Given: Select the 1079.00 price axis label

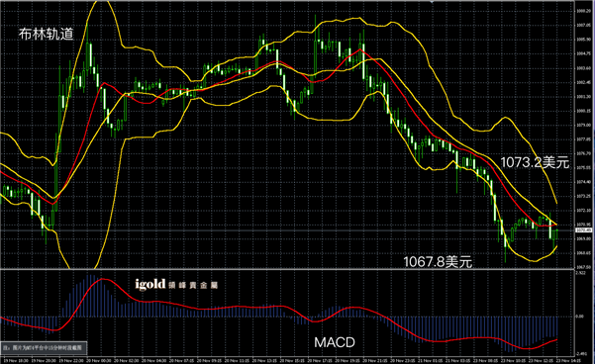Looking at the screenshot, I should click(x=584, y=125).
